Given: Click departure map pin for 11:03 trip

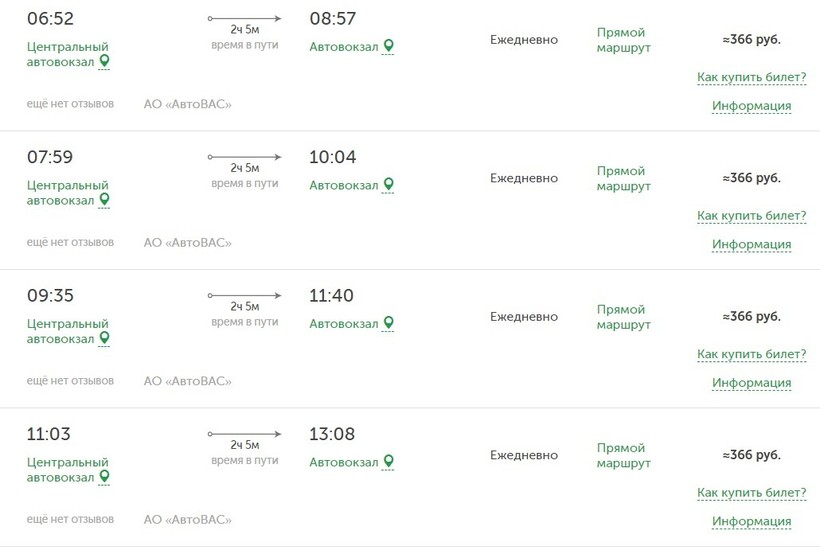Looking at the screenshot, I should [105, 476].
